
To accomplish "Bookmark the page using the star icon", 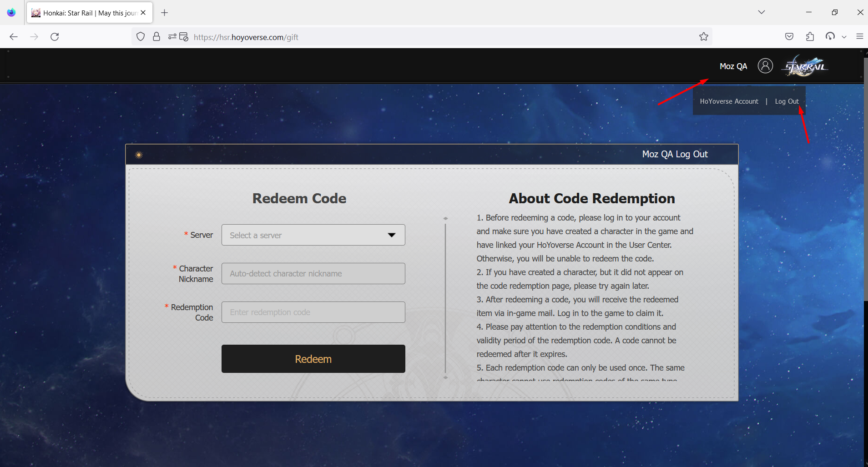I will [x=703, y=36].
